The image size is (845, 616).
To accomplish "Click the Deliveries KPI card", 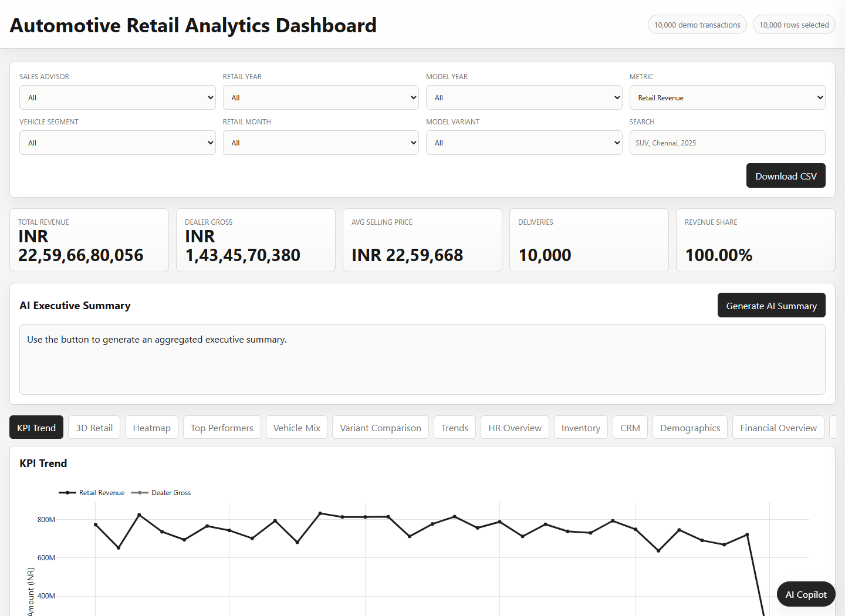I will click(x=589, y=241).
